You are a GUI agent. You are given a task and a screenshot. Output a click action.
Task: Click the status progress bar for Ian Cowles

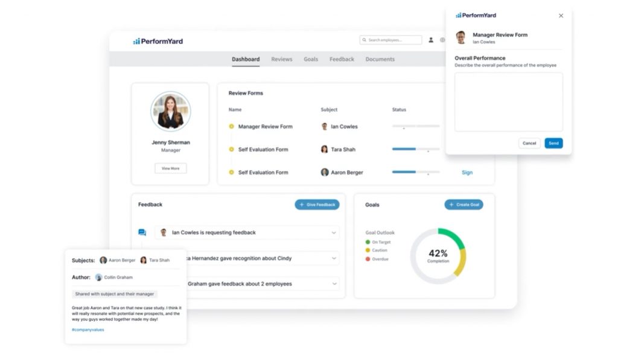click(x=416, y=126)
